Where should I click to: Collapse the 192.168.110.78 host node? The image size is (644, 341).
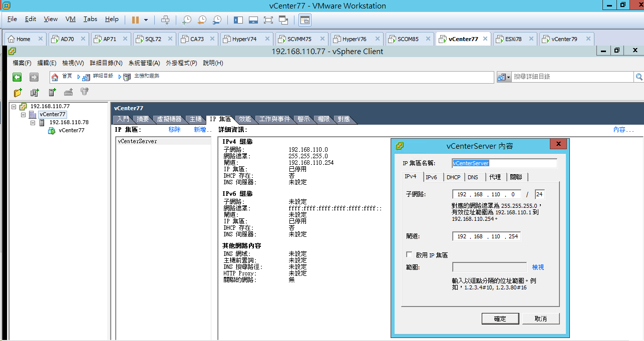click(33, 123)
